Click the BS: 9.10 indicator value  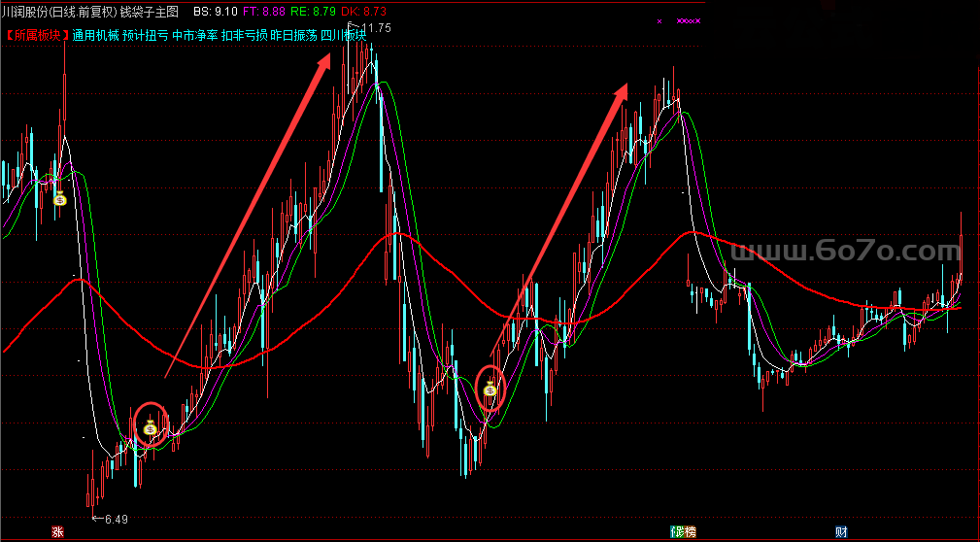(x=214, y=11)
